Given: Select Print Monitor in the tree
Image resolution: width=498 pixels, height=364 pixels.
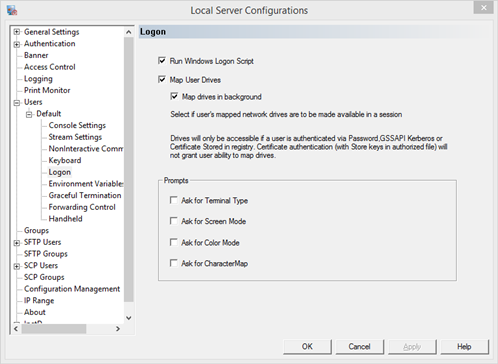Looking at the screenshot, I should 47,90.
